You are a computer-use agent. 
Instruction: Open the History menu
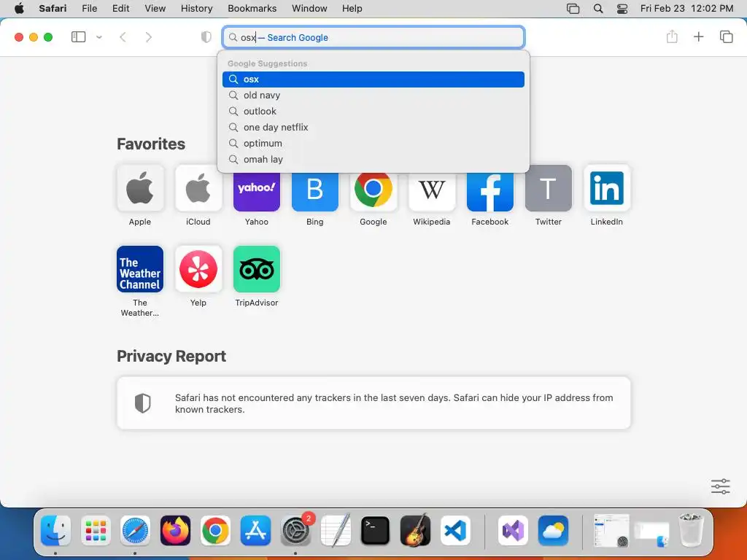(x=196, y=8)
